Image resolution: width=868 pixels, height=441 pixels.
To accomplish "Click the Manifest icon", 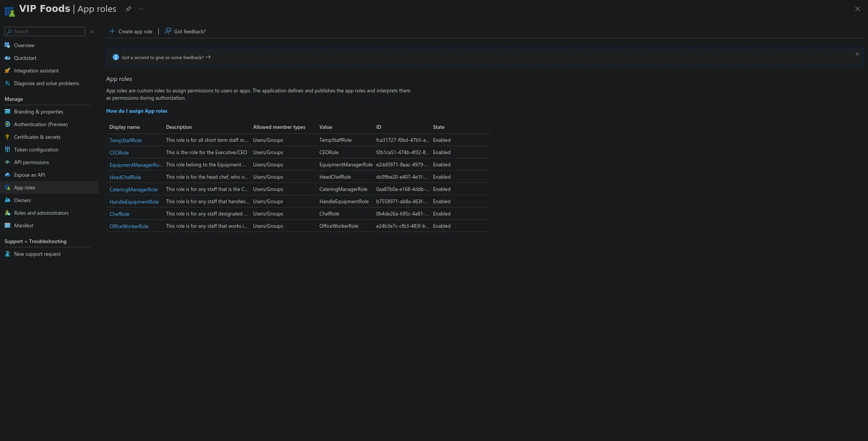I will (x=7, y=225).
